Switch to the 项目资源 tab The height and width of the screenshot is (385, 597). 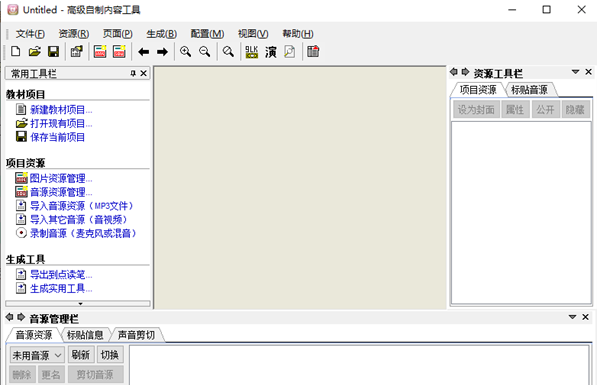pyautogui.click(x=478, y=90)
